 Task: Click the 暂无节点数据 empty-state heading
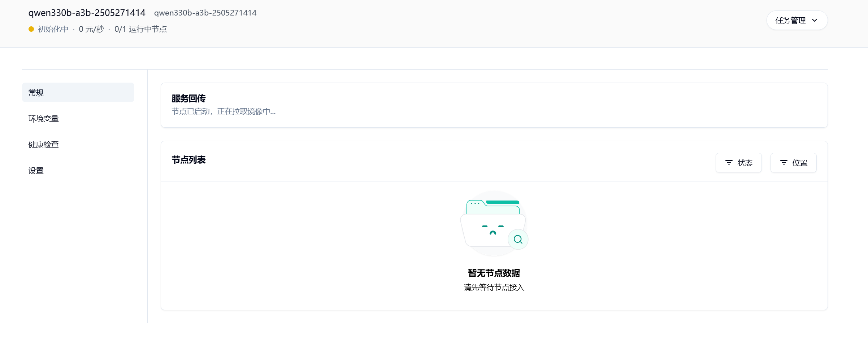click(x=494, y=273)
